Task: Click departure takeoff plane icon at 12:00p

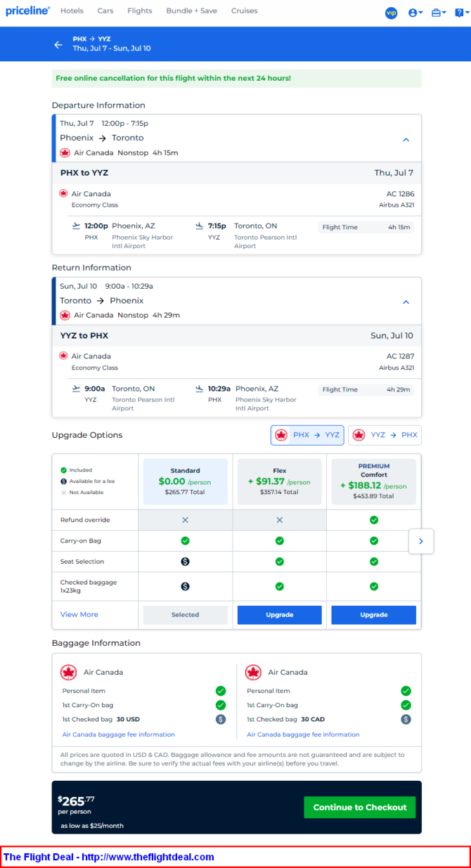Action: coord(76,226)
